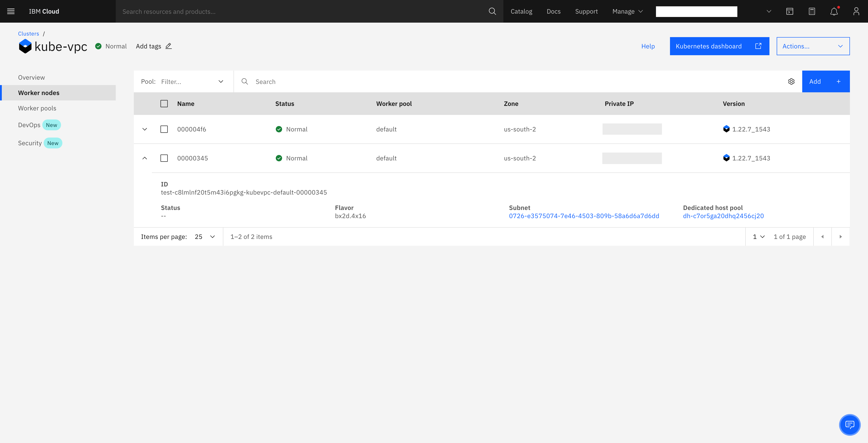The width and height of the screenshot is (868, 443).
Task: Click the version icon for node 00000345
Action: click(726, 158)
